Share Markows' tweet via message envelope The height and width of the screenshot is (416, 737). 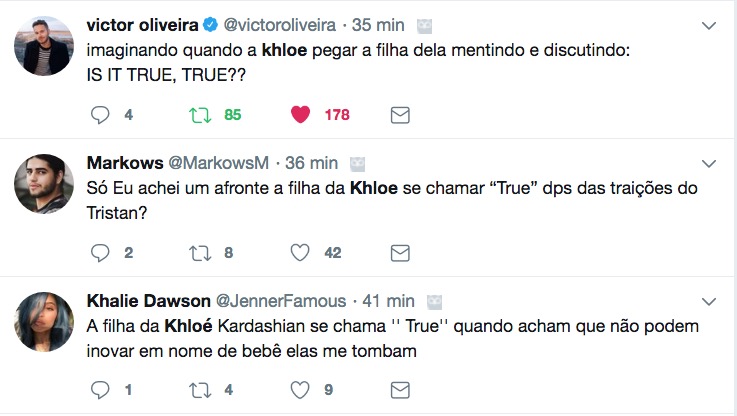point(399,253)
